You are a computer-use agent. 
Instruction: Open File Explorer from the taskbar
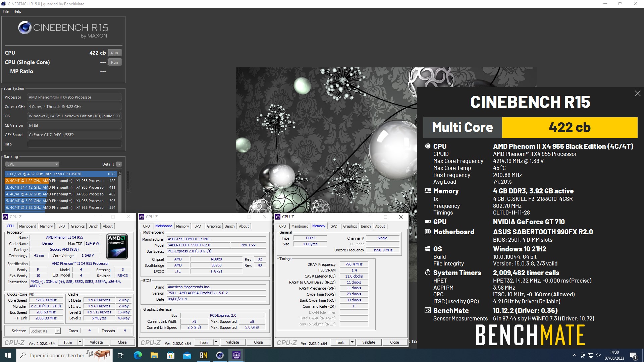point(154,355)
